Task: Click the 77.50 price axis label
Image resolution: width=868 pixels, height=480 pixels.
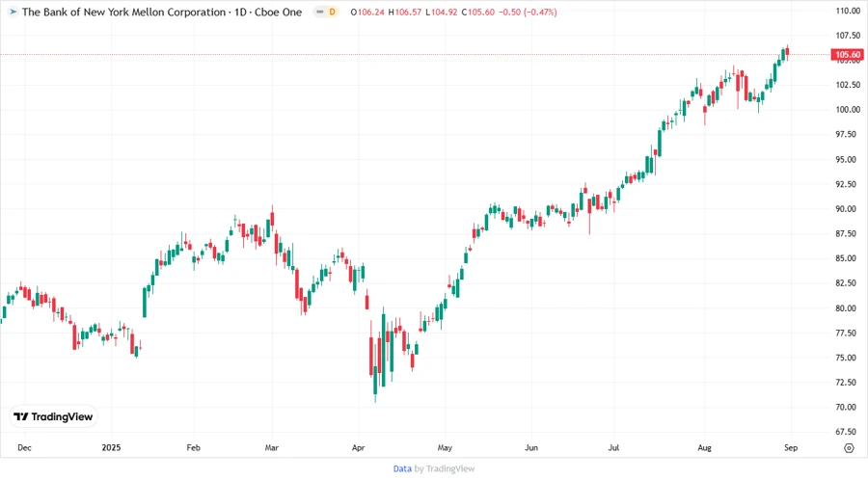Action: click(848, 333)
